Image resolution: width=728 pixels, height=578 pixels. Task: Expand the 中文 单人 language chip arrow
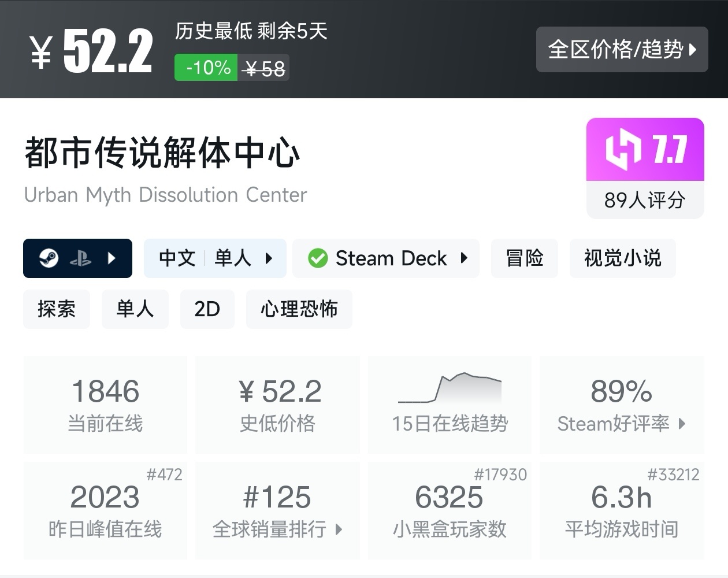(269, 258)
